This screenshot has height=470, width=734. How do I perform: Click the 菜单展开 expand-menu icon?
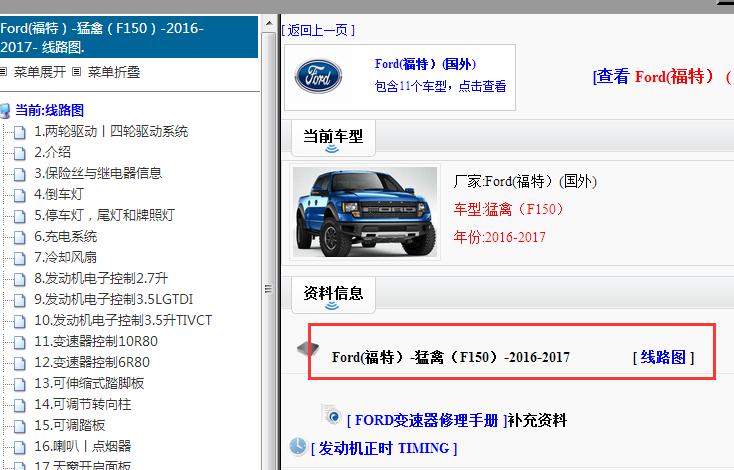(3, 72)
